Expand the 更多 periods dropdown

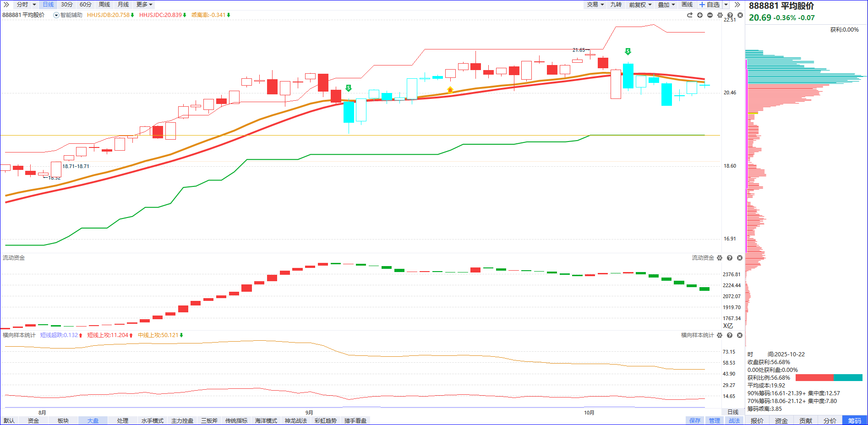pos(144,5)
